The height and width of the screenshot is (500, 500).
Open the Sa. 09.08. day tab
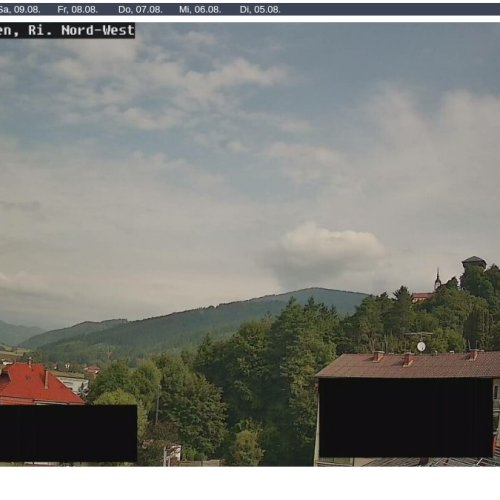click(x=19, y=10)
